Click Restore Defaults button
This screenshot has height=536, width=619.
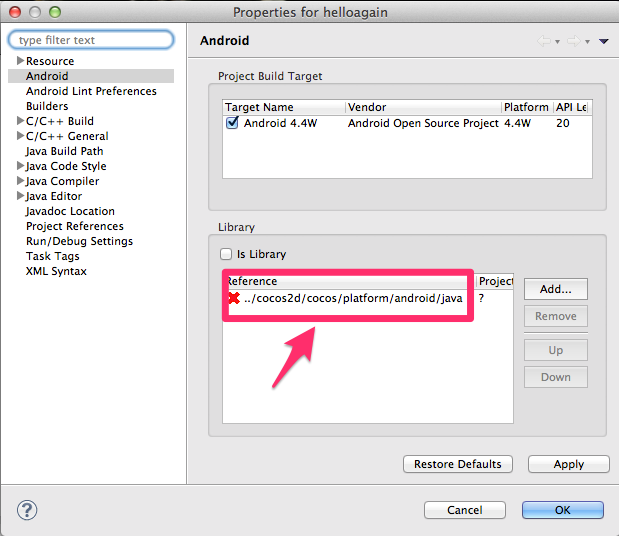click(458, 464)
